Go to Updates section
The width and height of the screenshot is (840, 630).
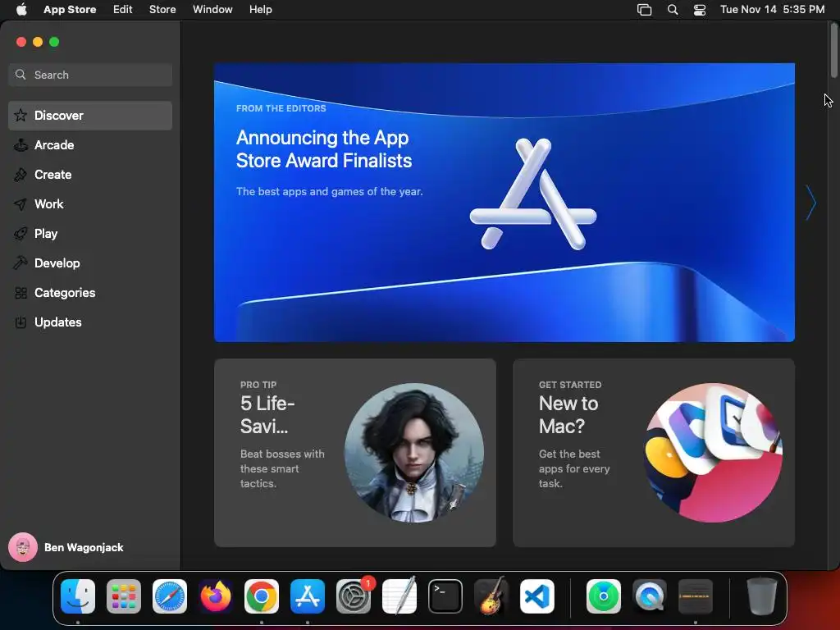tap(90, 322)
